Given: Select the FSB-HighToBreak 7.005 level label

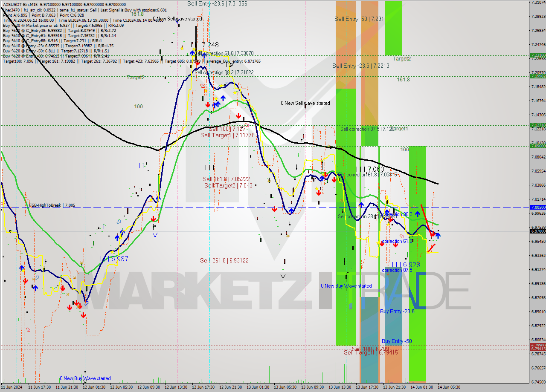Looking at the screenshot, I should [52, 205].
